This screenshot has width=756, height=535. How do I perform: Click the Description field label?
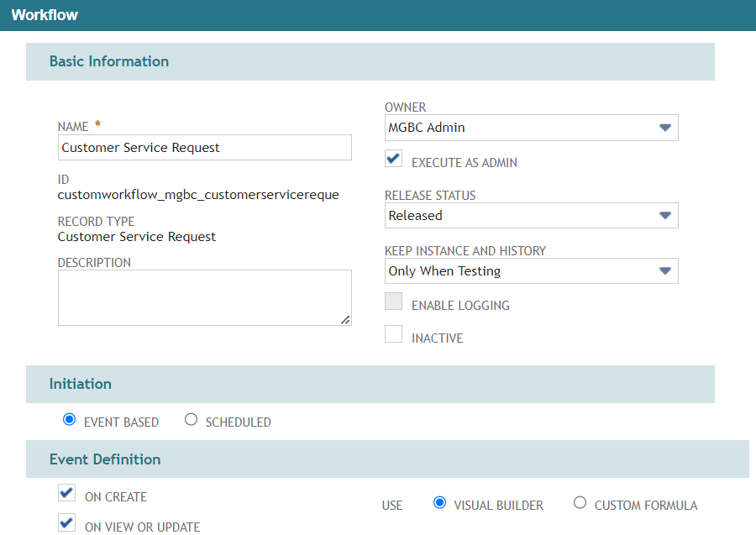94,263
